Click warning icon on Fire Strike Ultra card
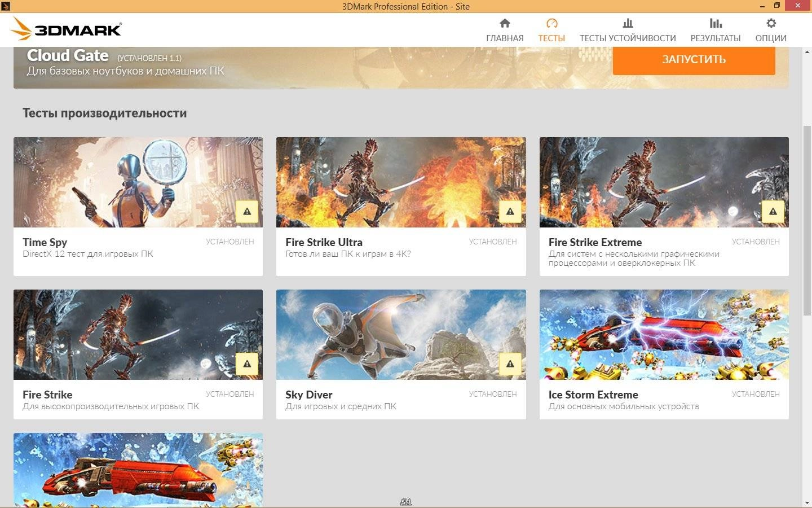Screen dimensions: 812x508 point(510,212)
